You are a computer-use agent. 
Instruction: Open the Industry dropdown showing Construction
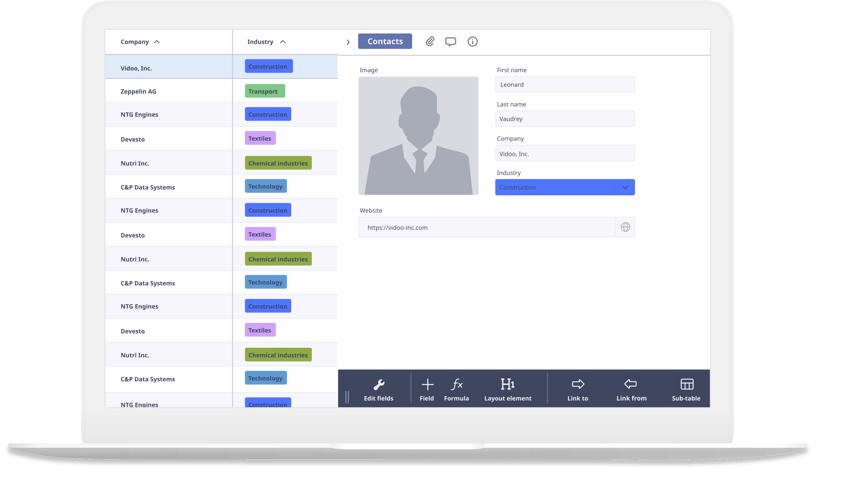pos(565,187)
